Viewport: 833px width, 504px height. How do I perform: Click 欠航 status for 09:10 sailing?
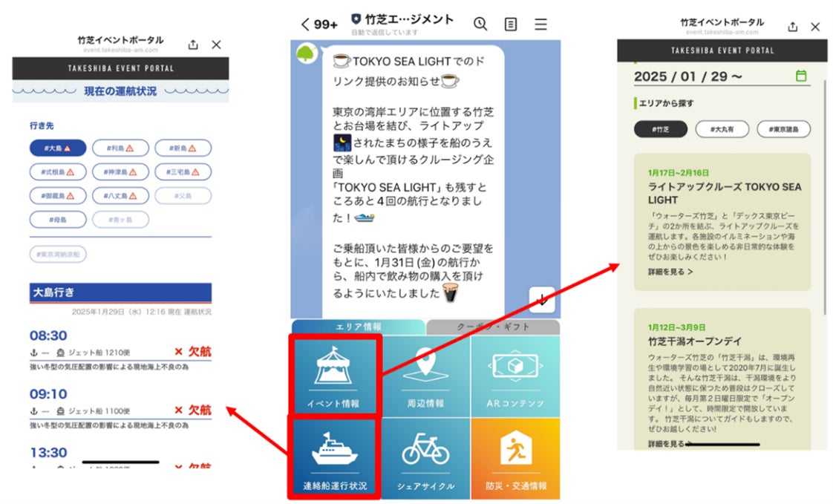click(193, 410)
